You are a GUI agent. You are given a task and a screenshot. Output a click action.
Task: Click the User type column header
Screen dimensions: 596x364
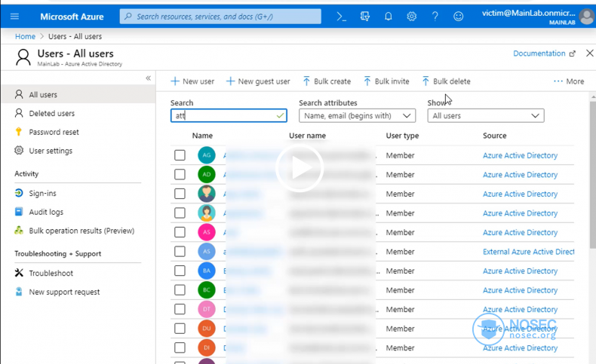(x=402, y=136)
